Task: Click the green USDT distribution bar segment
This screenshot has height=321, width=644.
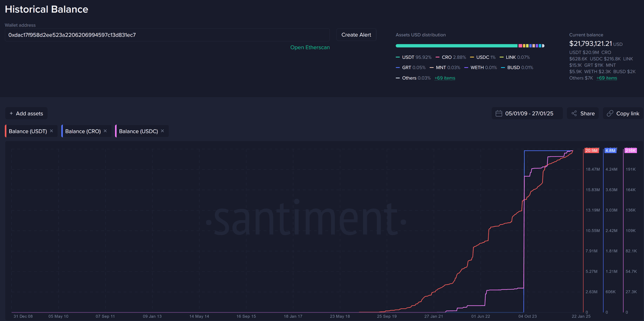Action: pyautogui.click(x=456, y=46)
